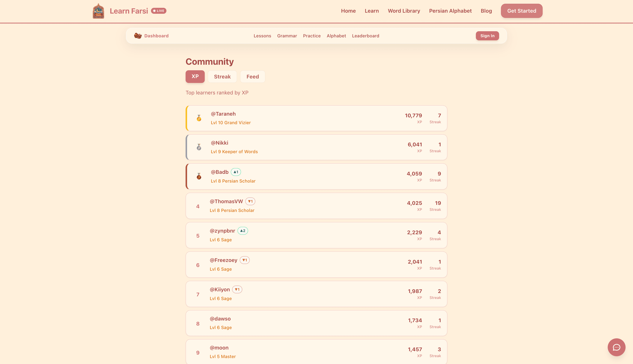Click the Learn Farsi site title
The image size is (633, 364).
(x=129, y=11)
